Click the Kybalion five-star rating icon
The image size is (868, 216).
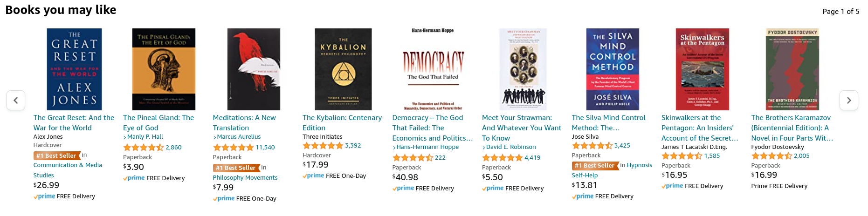(323, 146)
